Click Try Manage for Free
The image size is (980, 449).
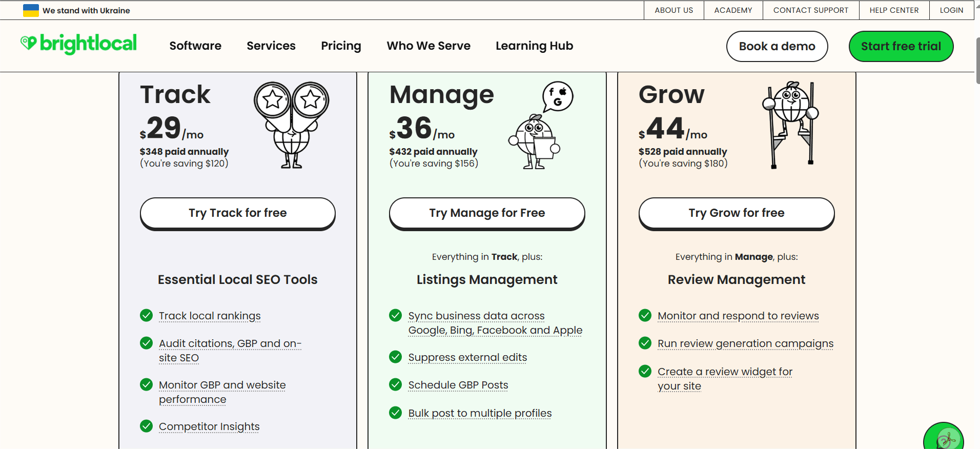[x=487, y=213]
